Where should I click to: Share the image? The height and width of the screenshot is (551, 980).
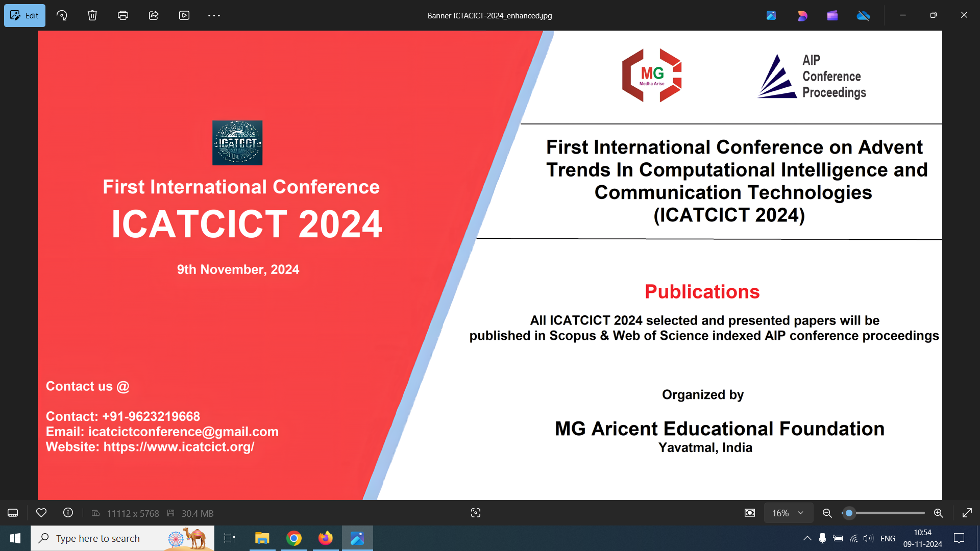click(x=154, y=15)
